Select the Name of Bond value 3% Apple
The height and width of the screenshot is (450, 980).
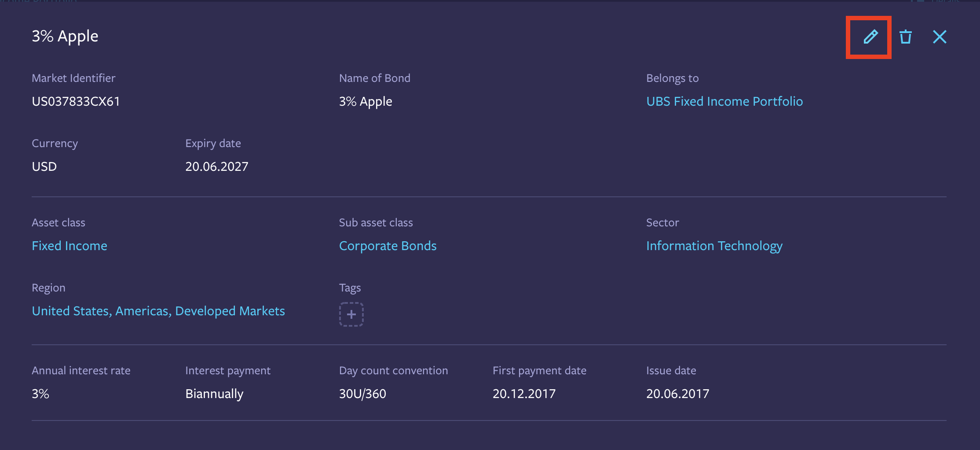tap(366, 101)
